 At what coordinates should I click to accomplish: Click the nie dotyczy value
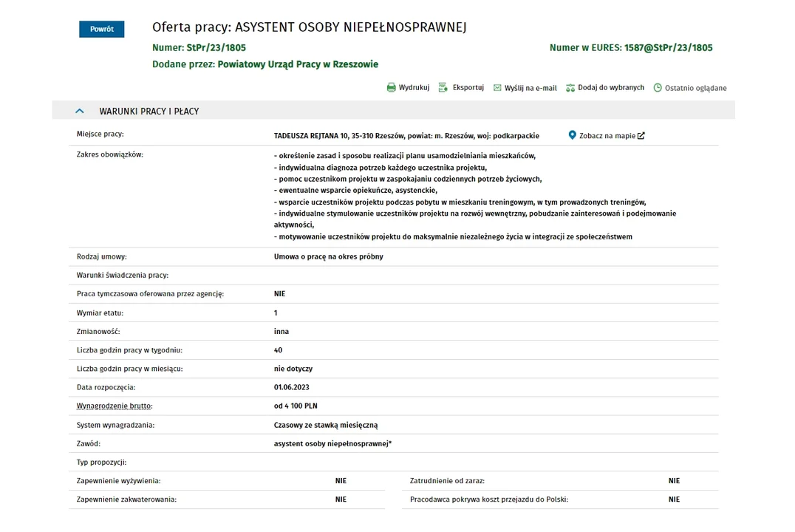pyautogui.click(x=293, y=369)
